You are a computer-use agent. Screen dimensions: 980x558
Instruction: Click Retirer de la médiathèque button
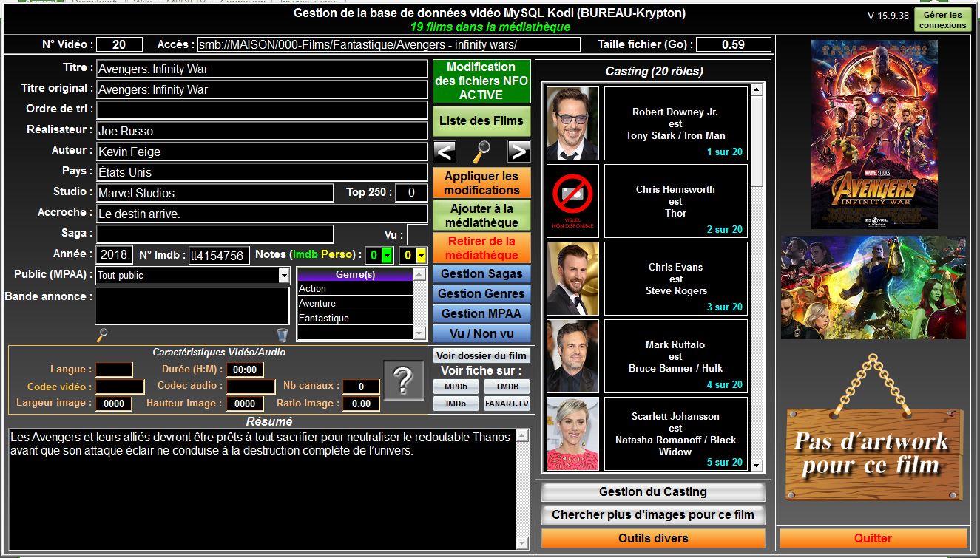coord(481,248)
